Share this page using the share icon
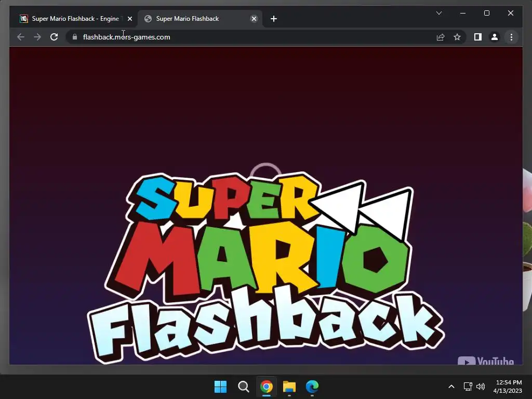 point(441,37)
